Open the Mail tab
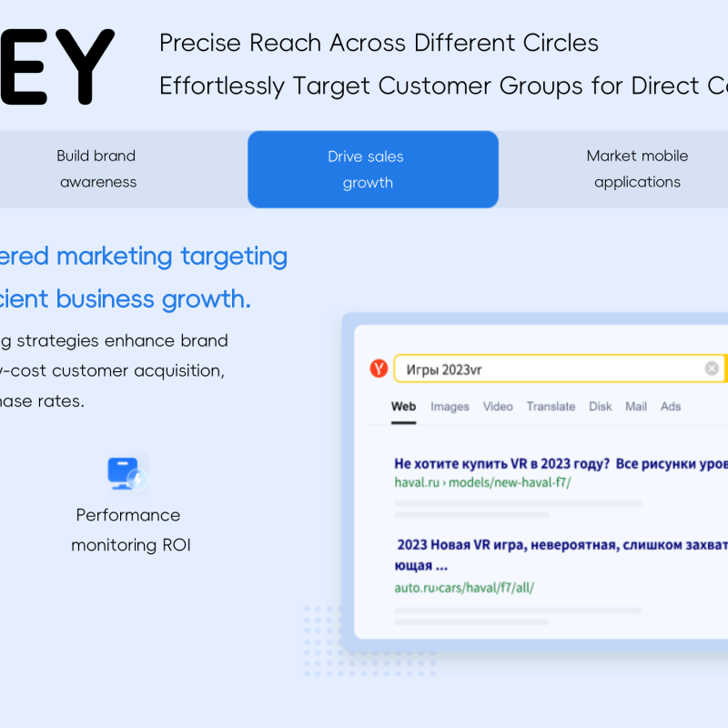 tap(635, 407)
